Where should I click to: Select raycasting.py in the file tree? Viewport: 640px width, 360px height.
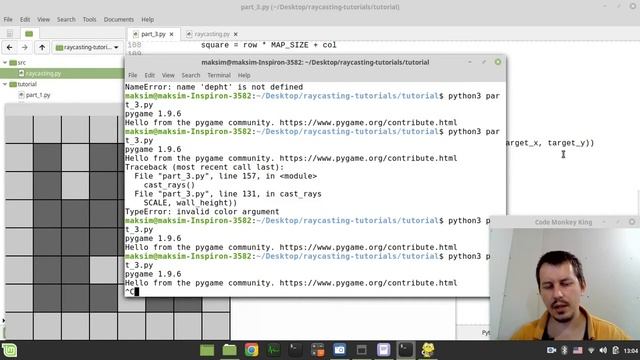(43, 73)
